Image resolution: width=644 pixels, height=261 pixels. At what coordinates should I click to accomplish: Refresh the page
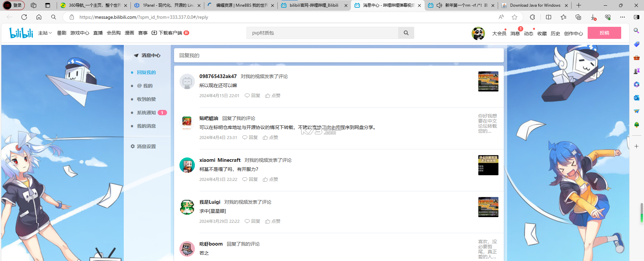coord(24,17)
